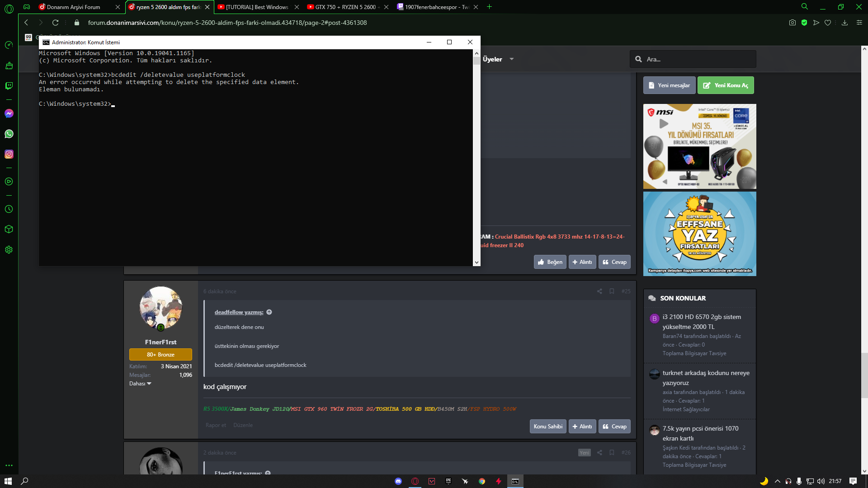Share post #25 with the share icon
The width and height of the screenshot is (868, 488).
(x=599, y=291)
